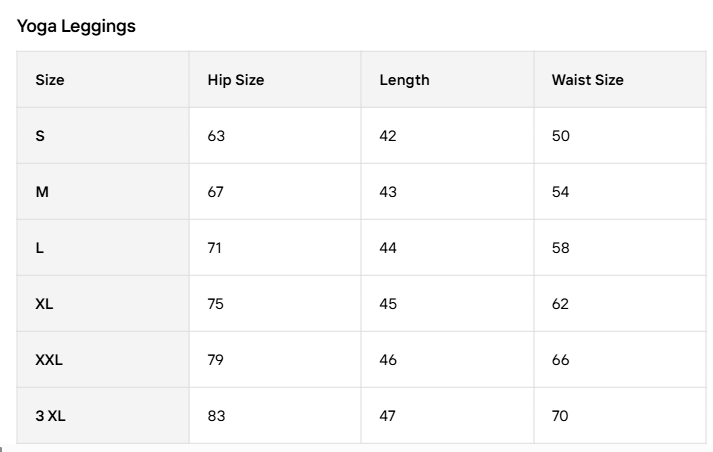Click waist size value 70
Viewport: 713px width, 452px height.
560,416
